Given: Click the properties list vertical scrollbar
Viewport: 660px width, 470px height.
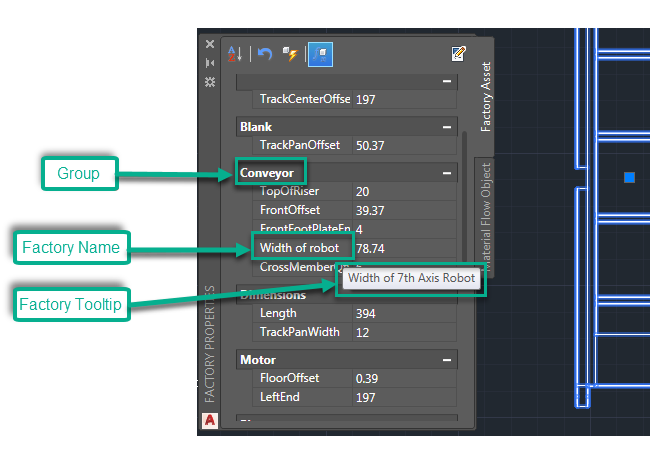Looking at the screenshot, I should (x=464, y=197).
